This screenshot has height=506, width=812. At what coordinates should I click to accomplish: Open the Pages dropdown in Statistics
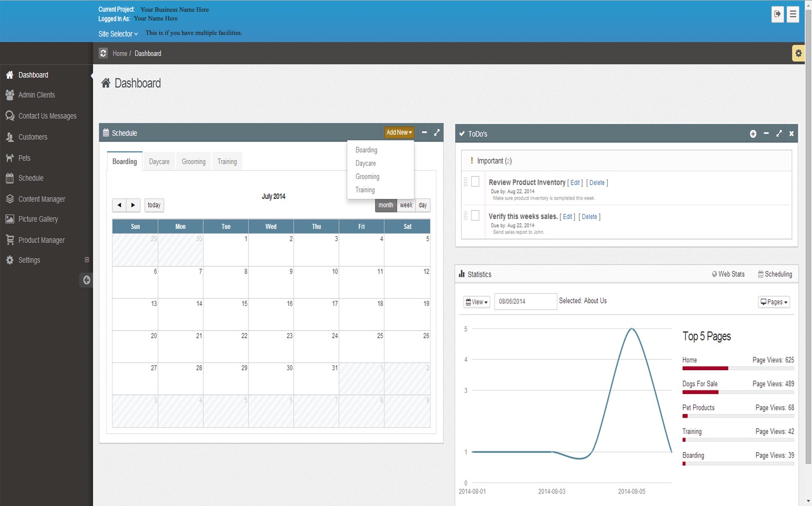[774, 302]
